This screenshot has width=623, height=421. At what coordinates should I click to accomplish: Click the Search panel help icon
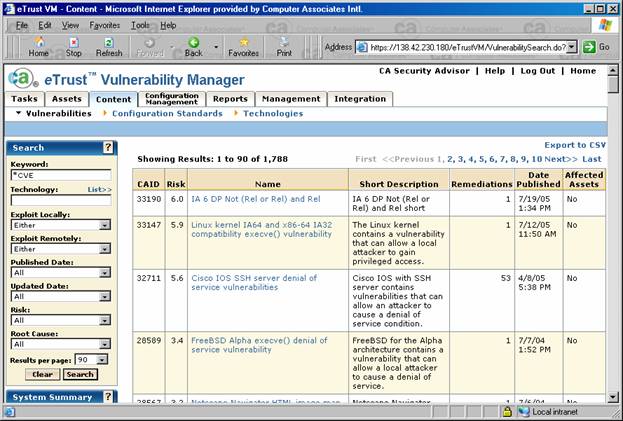point(108,147)
